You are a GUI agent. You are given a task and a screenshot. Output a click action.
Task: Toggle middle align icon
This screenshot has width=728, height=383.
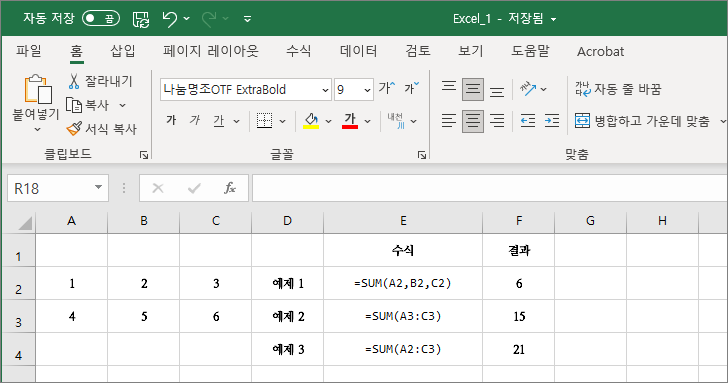point(473,89)
